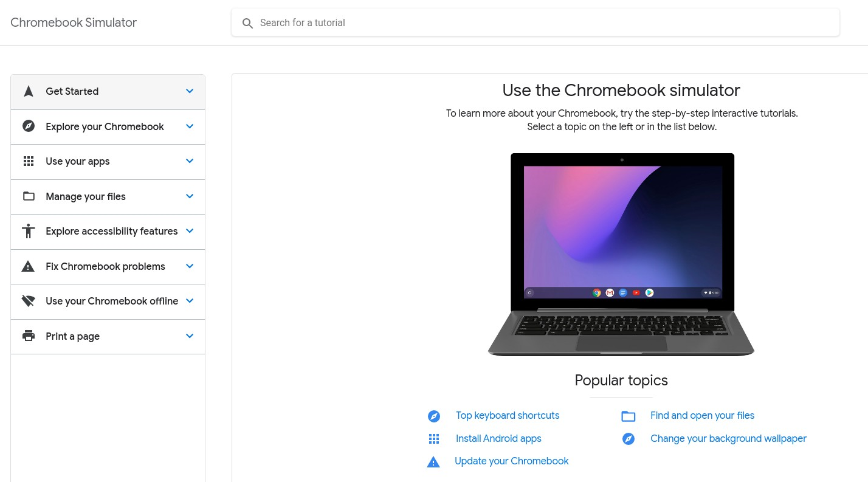The image size is (868, 482).
Task: Click the offline wifi icon in sidebar
Action: point(29,301)
